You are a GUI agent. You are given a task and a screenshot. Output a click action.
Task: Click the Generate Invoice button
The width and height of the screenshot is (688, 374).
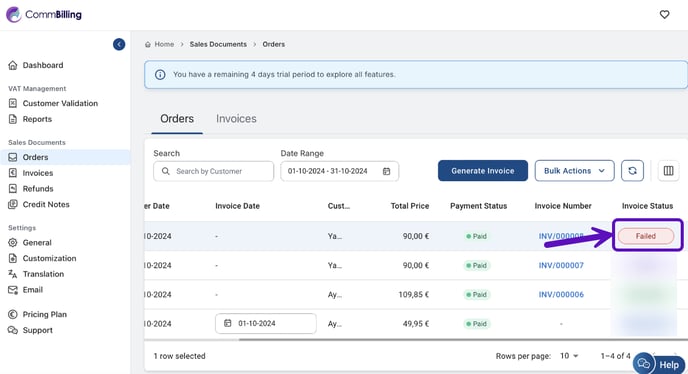(x=483, y=171)
